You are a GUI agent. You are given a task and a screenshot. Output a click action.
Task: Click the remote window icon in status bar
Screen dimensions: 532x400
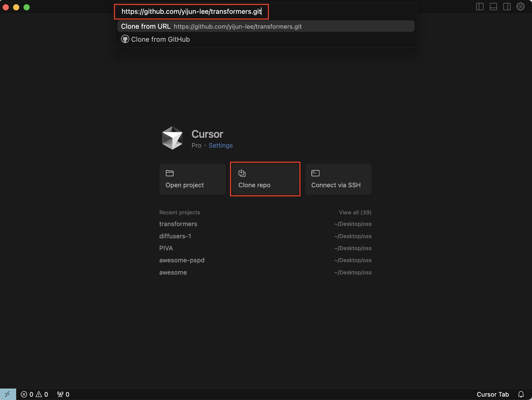pos(8,394)
